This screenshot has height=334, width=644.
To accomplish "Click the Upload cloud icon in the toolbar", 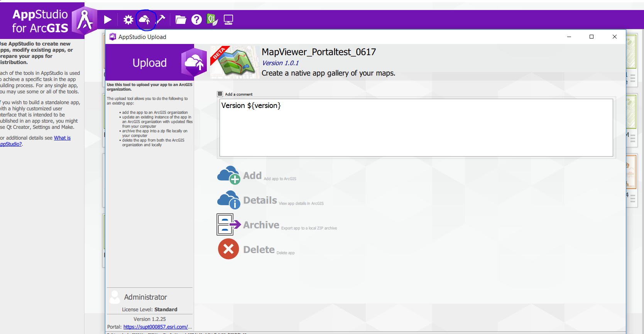I will click(x=144, y=20).
